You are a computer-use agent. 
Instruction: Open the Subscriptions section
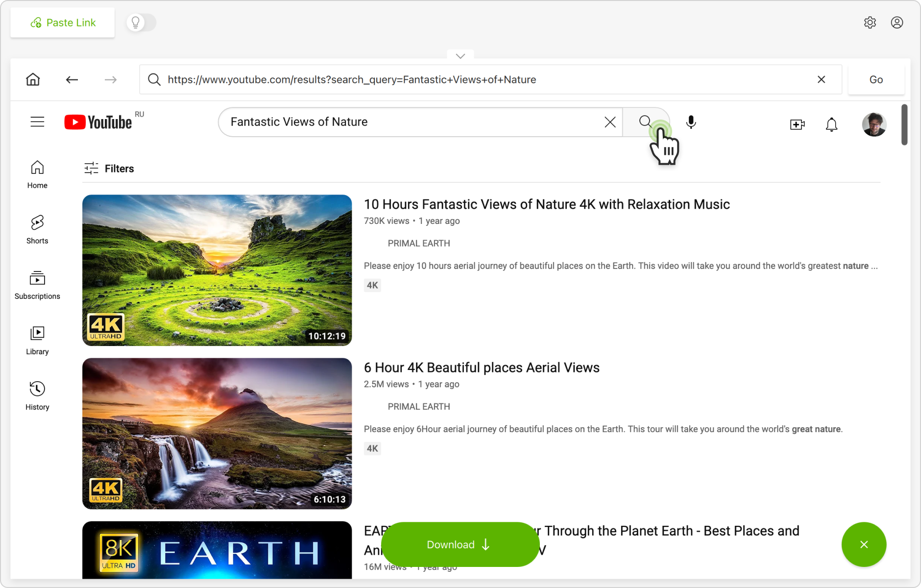(x=37, y=284)
